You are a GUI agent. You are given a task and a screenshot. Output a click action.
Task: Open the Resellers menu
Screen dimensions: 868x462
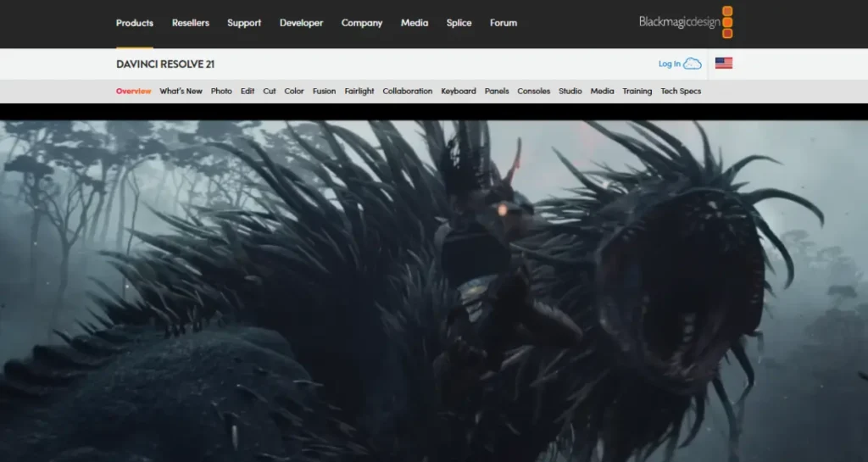pos(191,23)
